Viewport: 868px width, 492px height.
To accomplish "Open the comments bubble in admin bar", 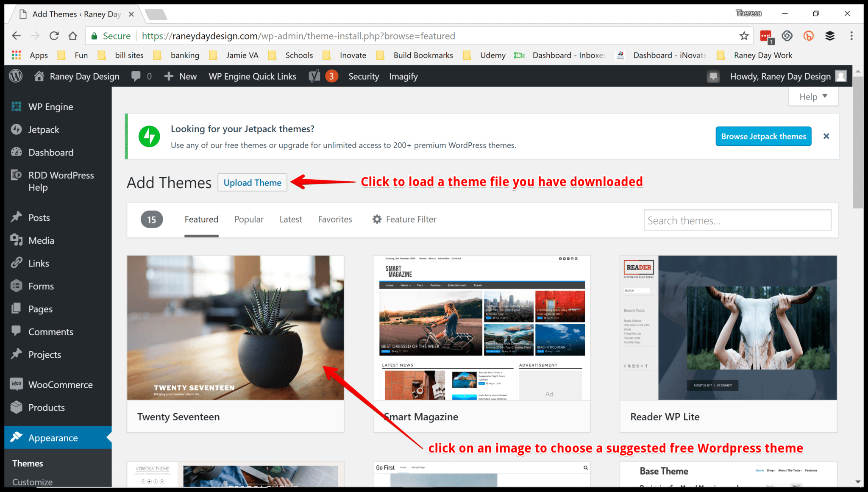I will pyautogui.click(x=136, y=76).
